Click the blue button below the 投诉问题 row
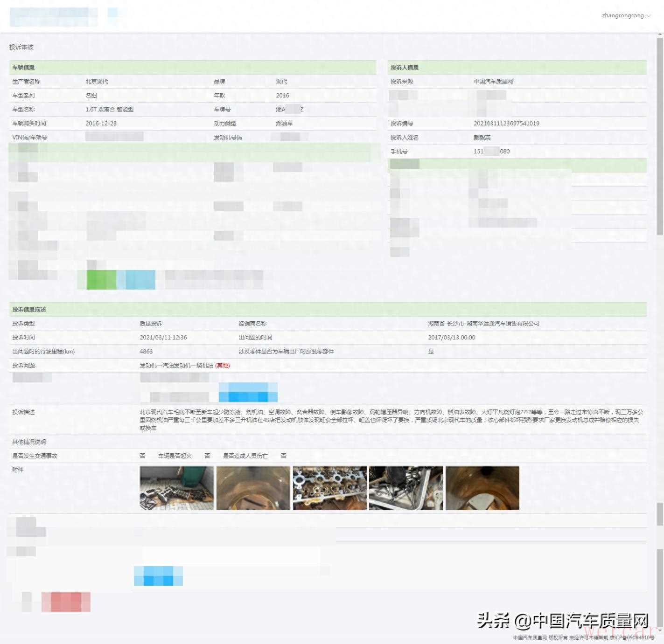664x644 pixels. 248,392
